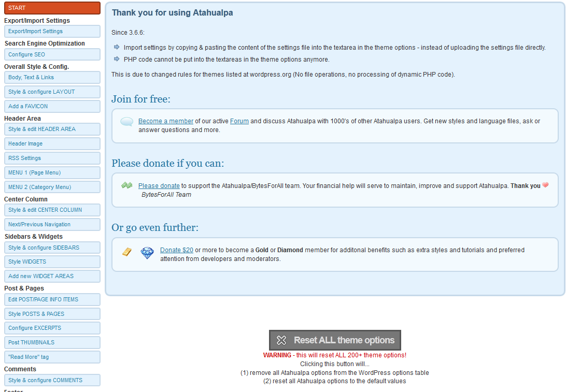Click the BytesForAll Team signature

click(x=166, y=195)
